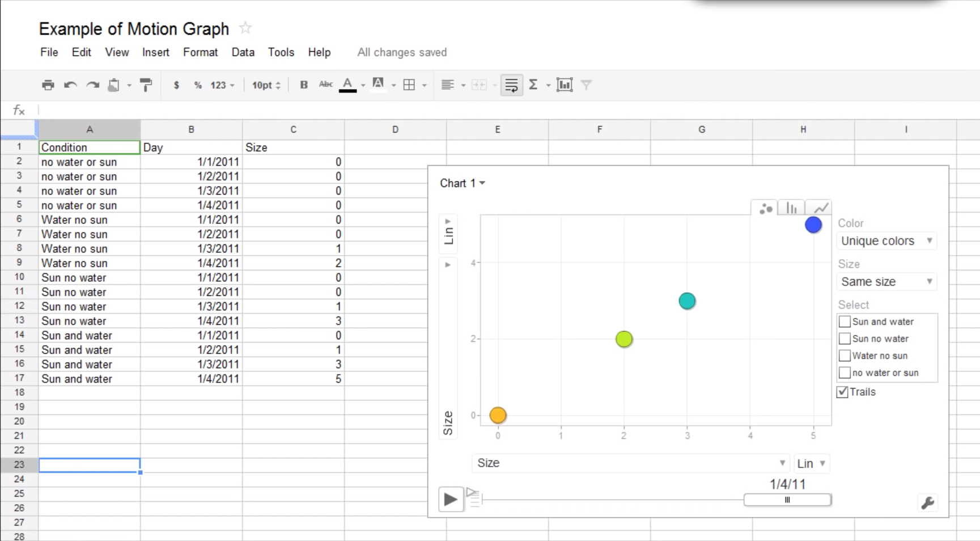Enable the Sun and water checkbox

coord(844,322)
